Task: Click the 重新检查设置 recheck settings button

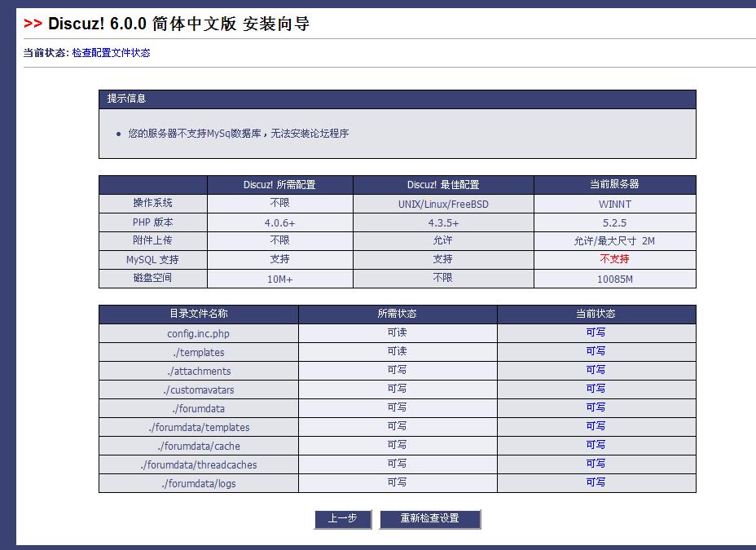Action: (430, 519)
